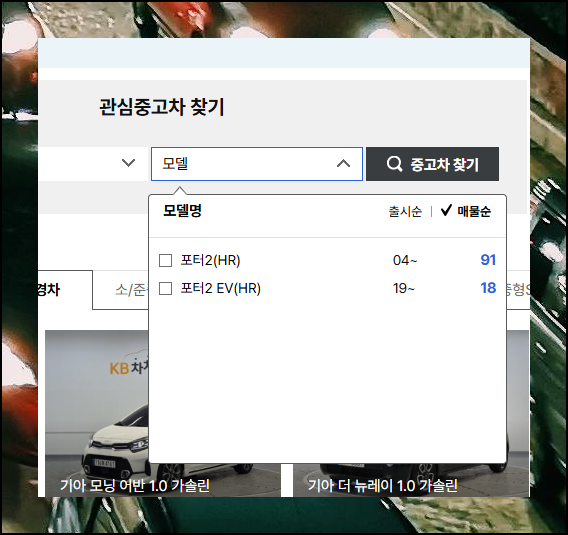Click listing count 18
This screenshot has height=535, width=568.
coord(488,288)
